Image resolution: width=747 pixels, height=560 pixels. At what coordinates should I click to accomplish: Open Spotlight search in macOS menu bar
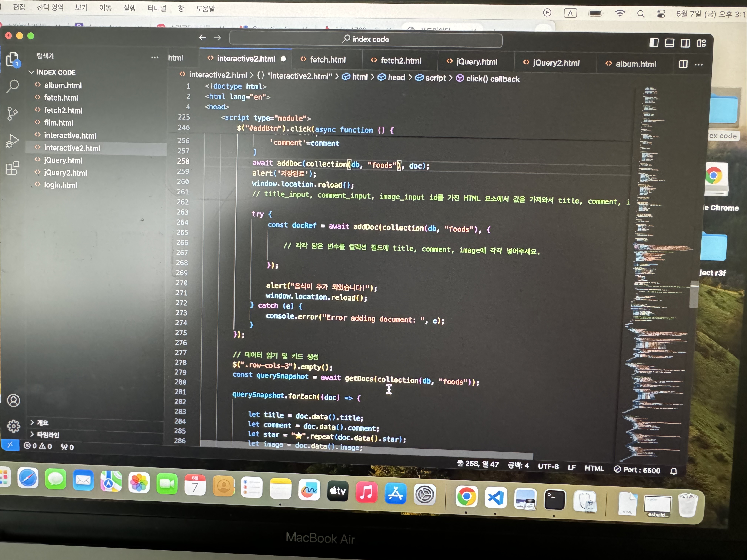(640, 14)
